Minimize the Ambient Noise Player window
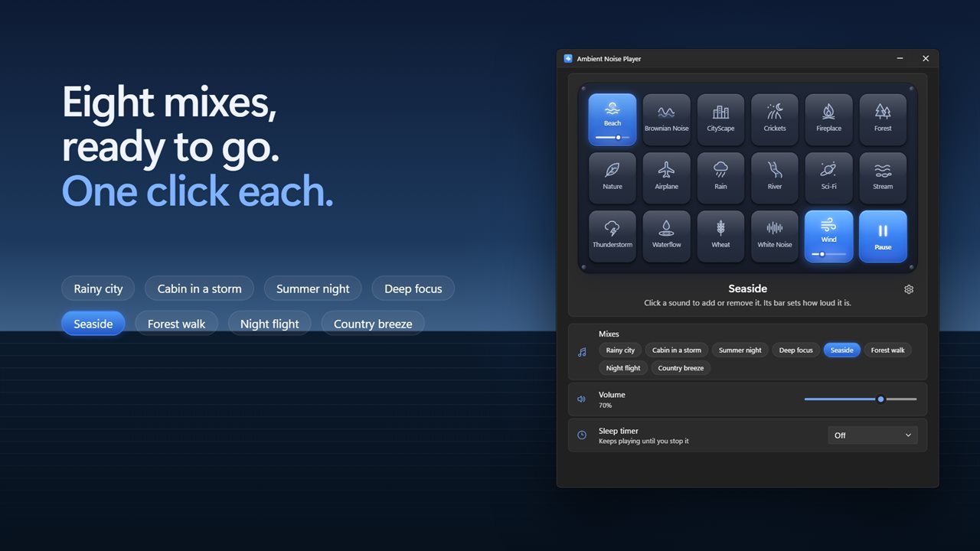This screenshot has width=980, height=551. click(x=900, y=58)
